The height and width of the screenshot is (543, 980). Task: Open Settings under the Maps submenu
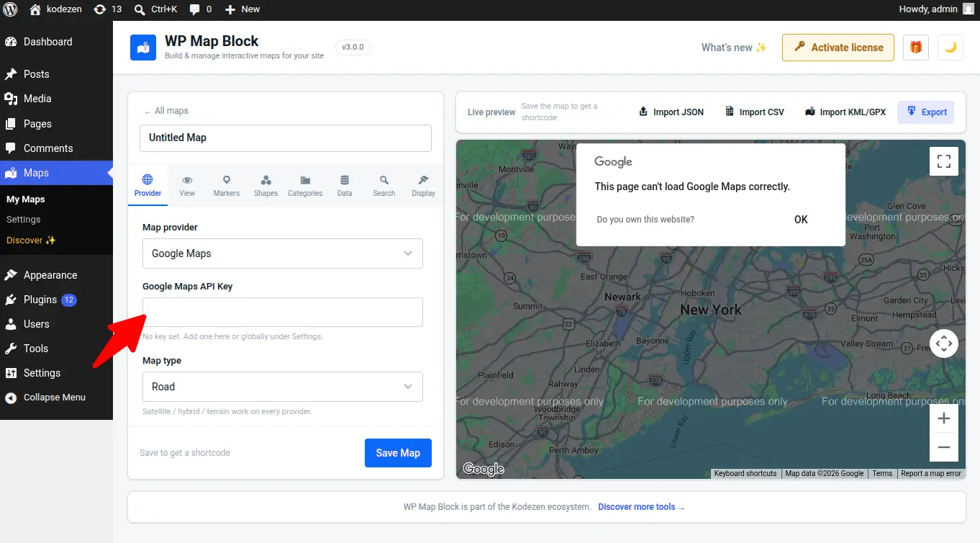[x=24, y=220]
